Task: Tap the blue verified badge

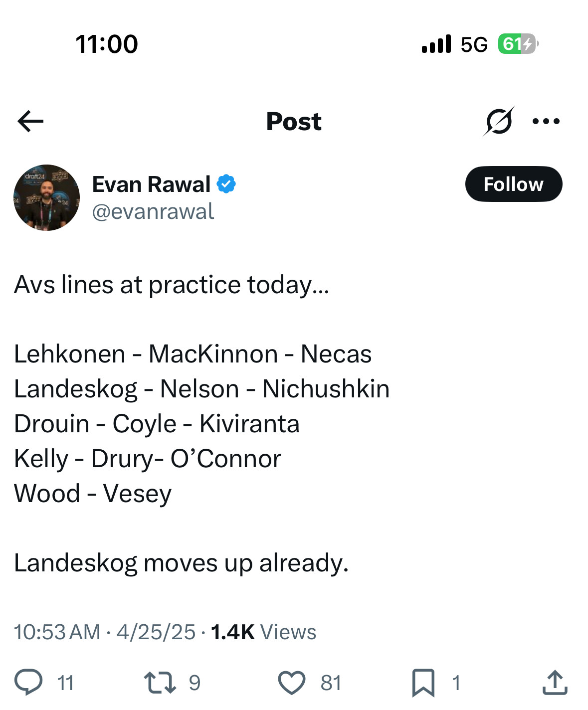Action: 226,184
